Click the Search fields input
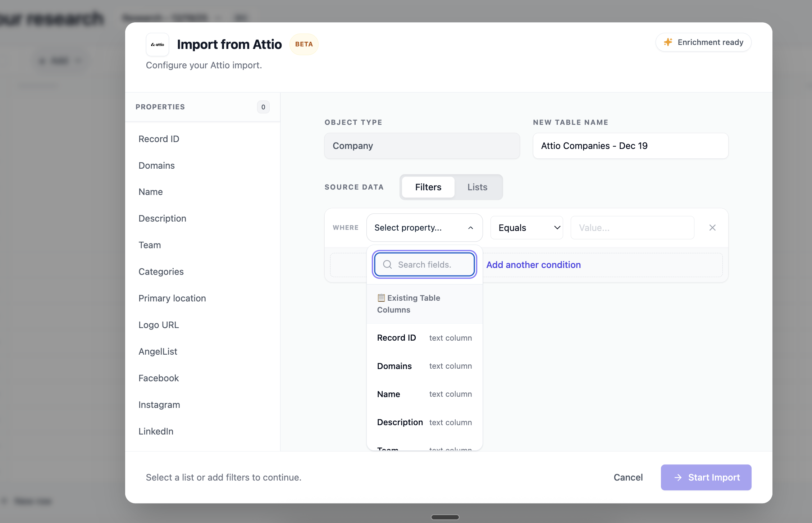812x523 pixels. pos(424,265)
